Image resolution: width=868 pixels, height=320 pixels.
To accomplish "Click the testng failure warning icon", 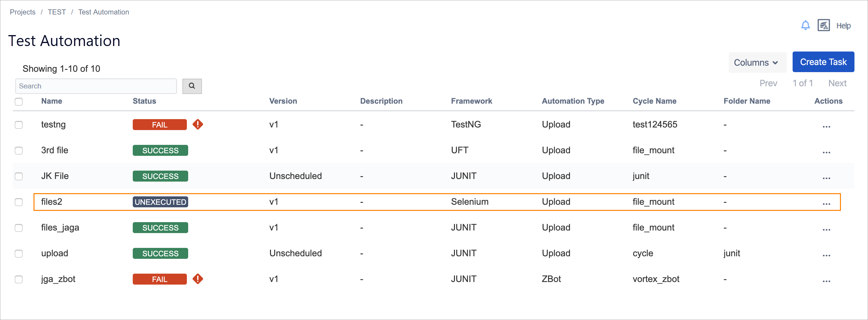I will 198,124.
